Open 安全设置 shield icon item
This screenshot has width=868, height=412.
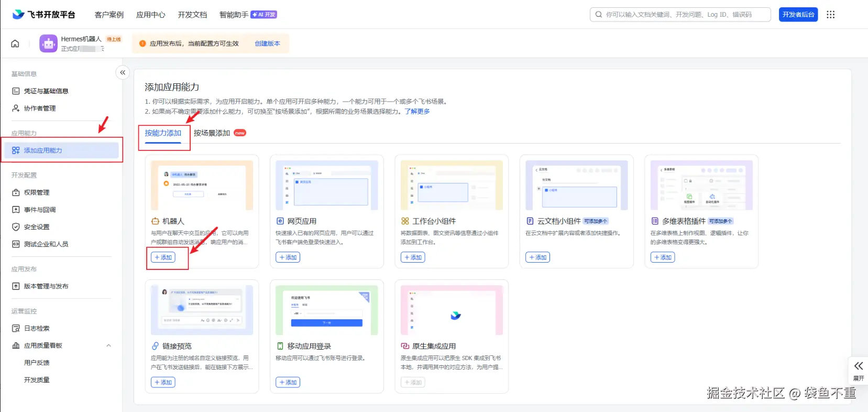coord(16,227)
